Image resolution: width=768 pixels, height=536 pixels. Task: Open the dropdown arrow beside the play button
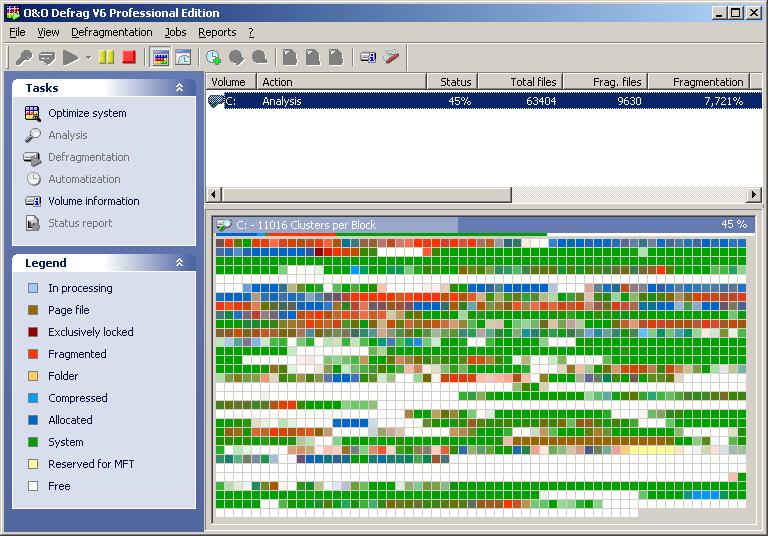(x=88, y=58)
